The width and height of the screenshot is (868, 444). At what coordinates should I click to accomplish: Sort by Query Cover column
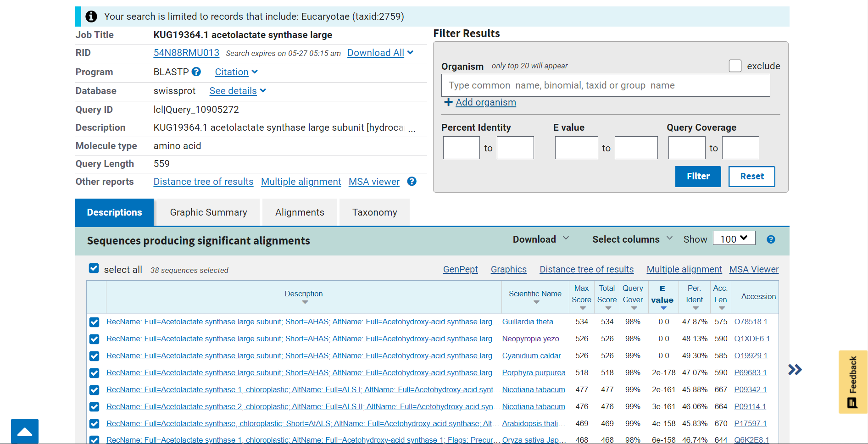[x=634, y=308]
